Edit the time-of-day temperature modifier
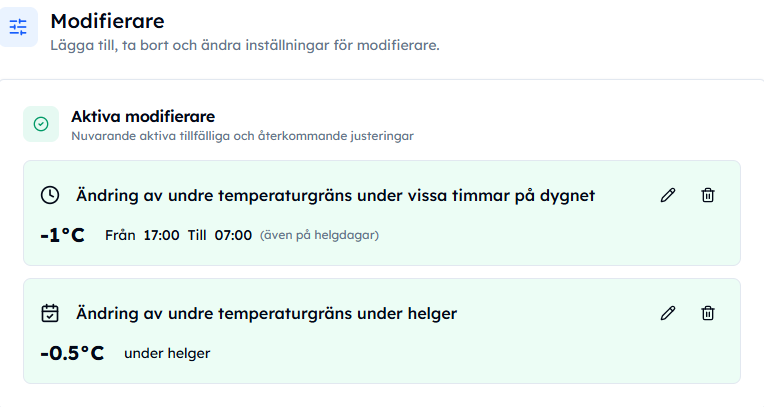 [x=668, y=195]
